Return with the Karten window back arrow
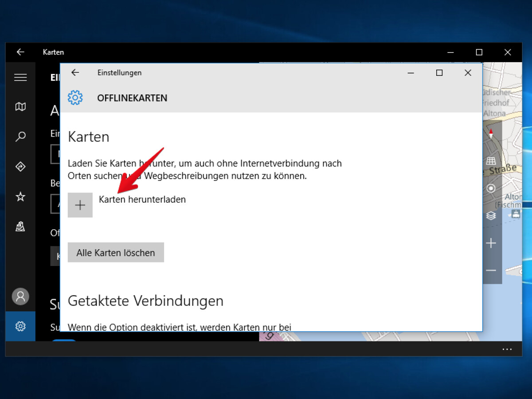Viewport: 532px width, 399px height. [20, 52]
